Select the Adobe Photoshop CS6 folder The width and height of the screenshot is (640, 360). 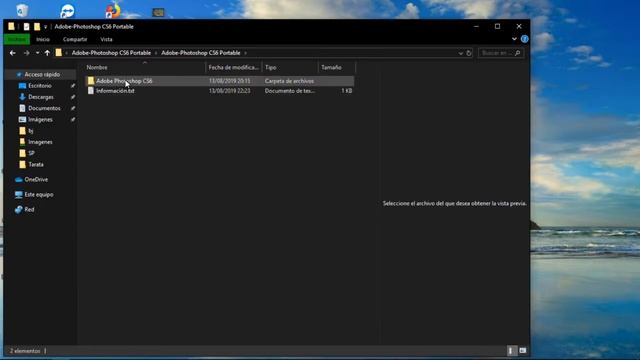coord(220,81)
